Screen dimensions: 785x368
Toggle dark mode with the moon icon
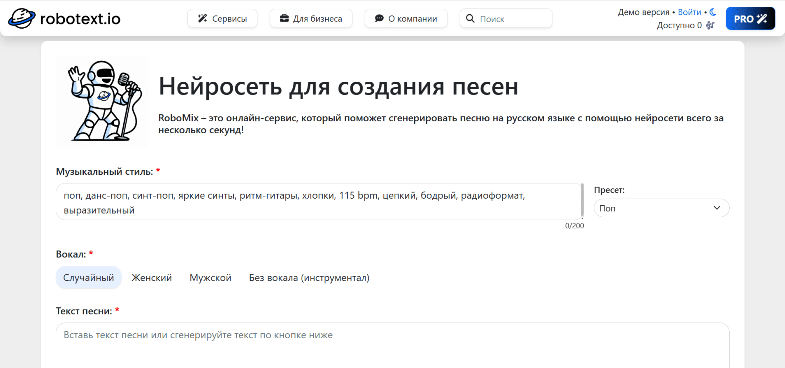(713, 12)
